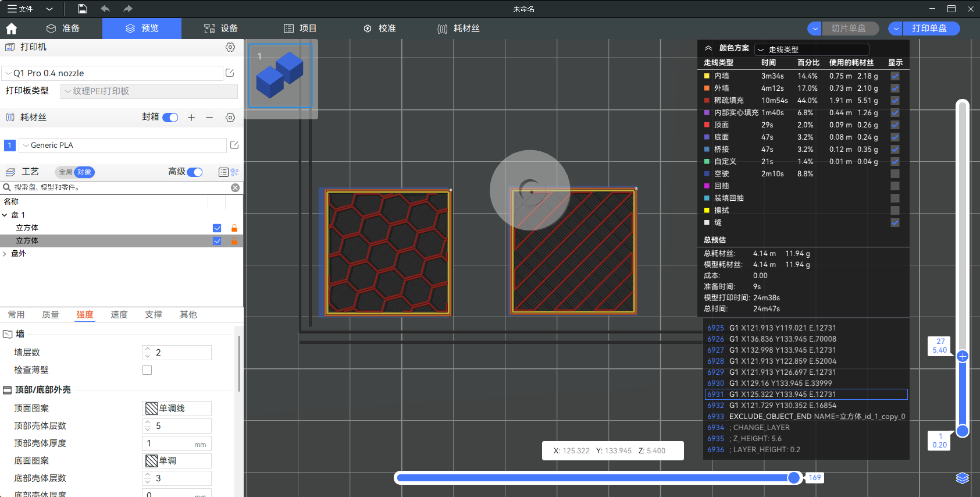The height and width of the screenshot is (497, 980).
Task: Edit Generic PLA preset icon
Action: tap(234, 145)
